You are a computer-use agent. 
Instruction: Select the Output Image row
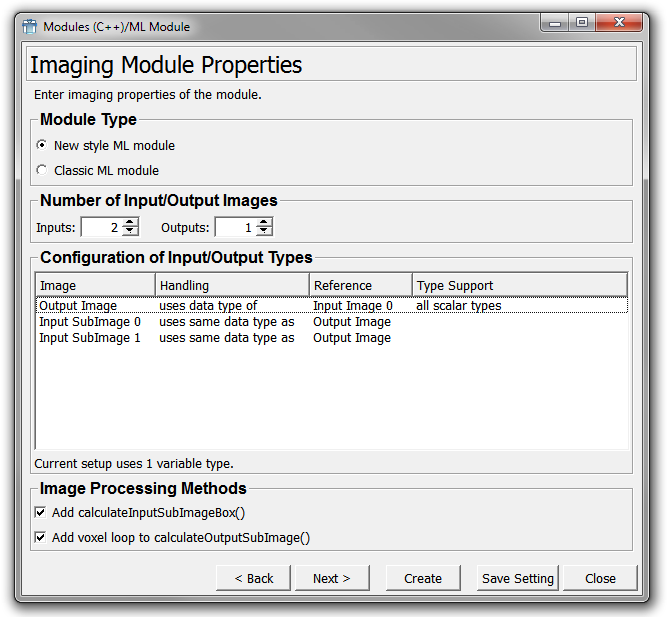[78, 306]
